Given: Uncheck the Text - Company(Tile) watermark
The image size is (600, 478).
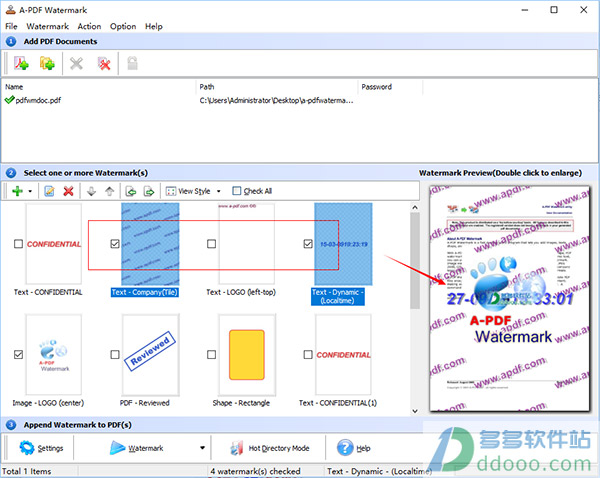Looking at the screenshot, I should [x=115, y=244].
